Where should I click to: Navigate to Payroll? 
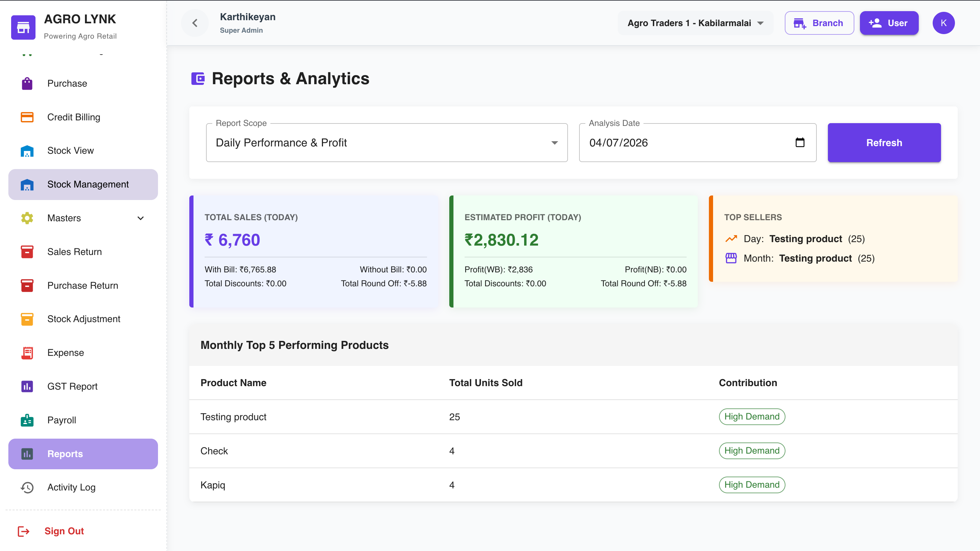[83, 420]
